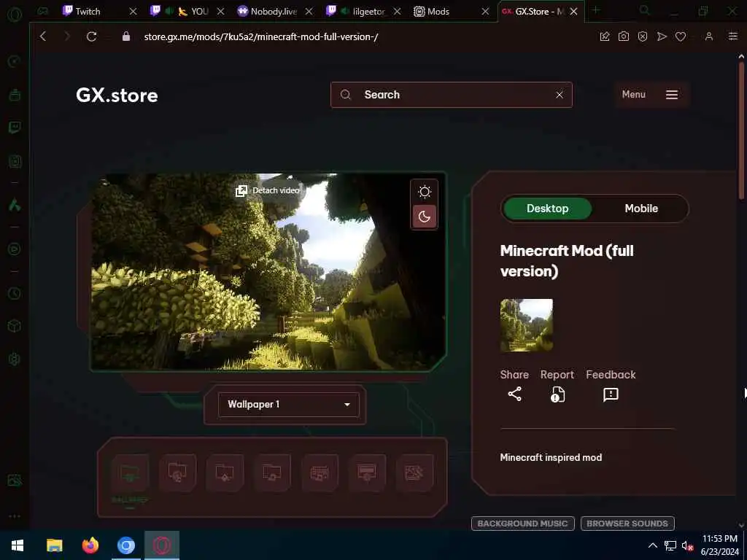
Task: Launch Firefox from the taskbar
Action: pos(90,545)
